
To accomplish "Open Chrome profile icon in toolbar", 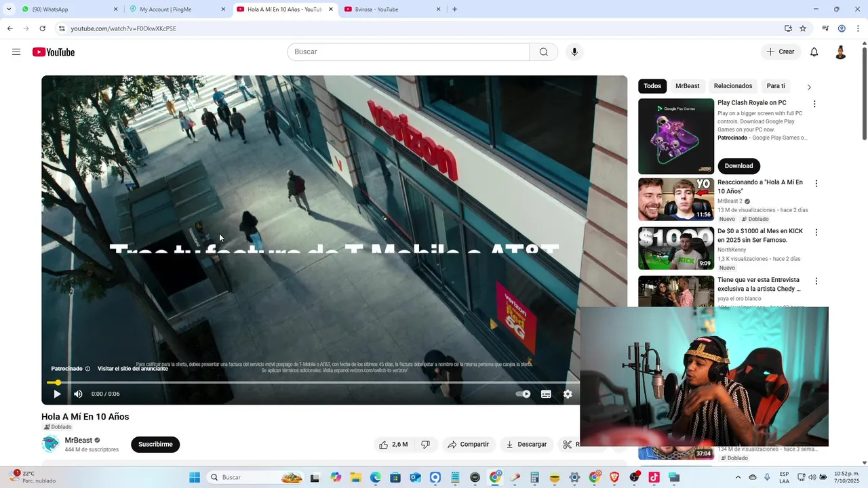I will coord(842,28).
